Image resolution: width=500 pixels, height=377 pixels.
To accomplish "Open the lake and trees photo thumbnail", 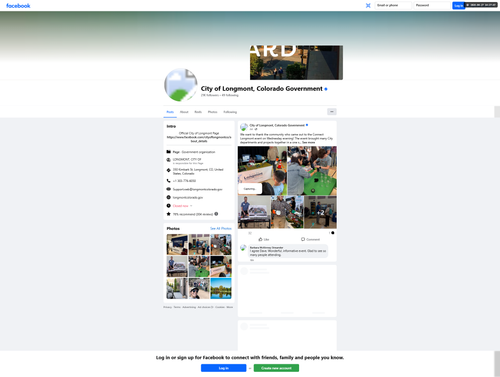I will (x=221, y=288).
